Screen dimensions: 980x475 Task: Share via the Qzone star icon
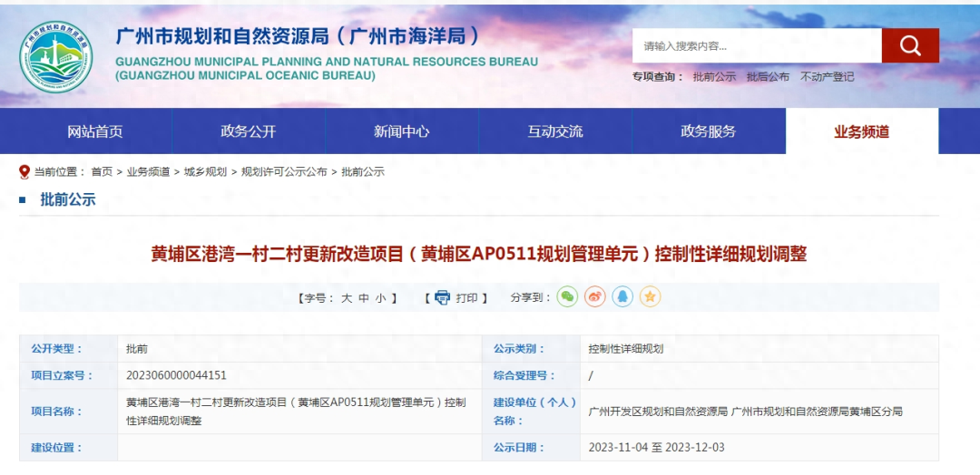pyautogui.click(x=650, y=297)
